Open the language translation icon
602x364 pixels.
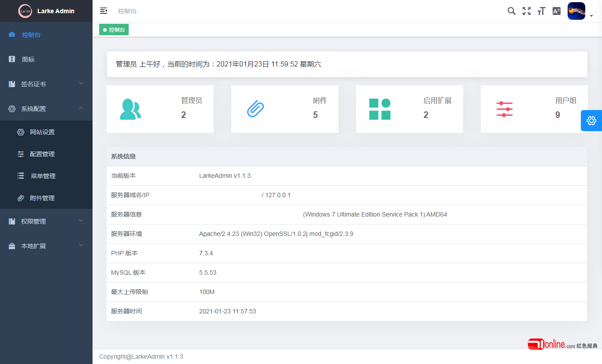pos(557,11)
